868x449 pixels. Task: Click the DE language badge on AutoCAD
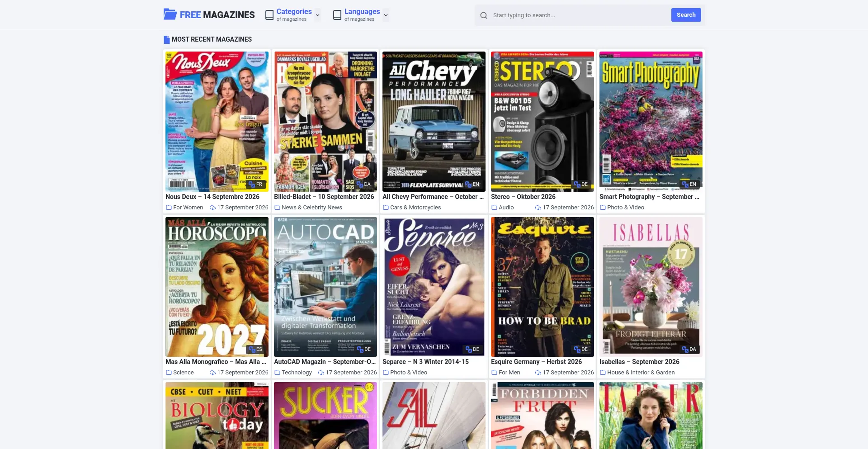pyautogui.click(x=364, y=349)
